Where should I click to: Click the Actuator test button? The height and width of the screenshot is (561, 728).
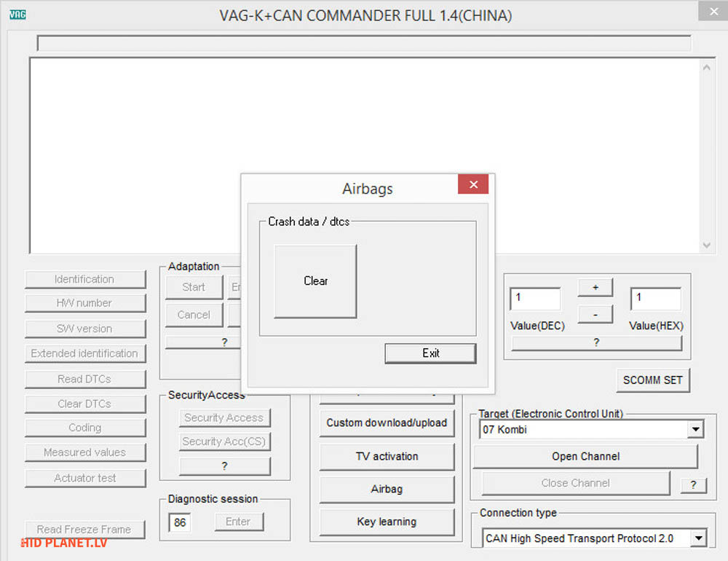pos(85,478)
